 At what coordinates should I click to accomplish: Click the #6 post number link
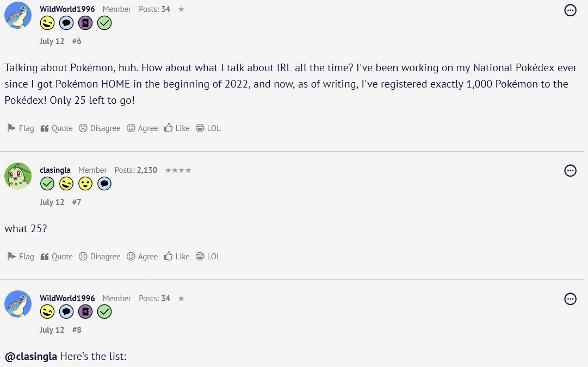point(76,41)
